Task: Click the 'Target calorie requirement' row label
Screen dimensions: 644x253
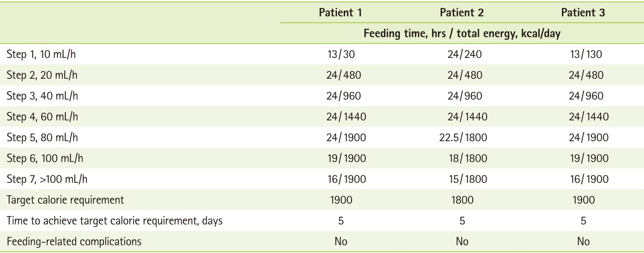Action: (x=65, y=200)
